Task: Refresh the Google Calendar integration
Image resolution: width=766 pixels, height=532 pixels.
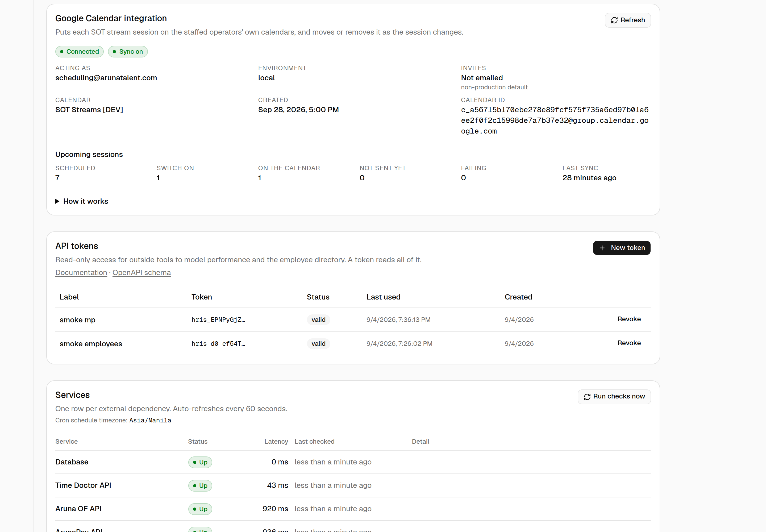Action: [628, 20]
